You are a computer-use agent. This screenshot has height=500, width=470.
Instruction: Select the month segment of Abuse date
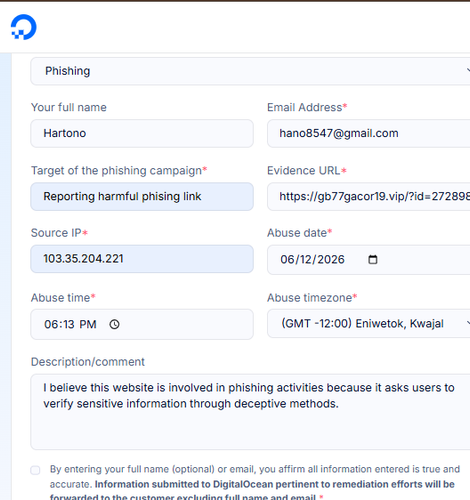pos(287,259)
